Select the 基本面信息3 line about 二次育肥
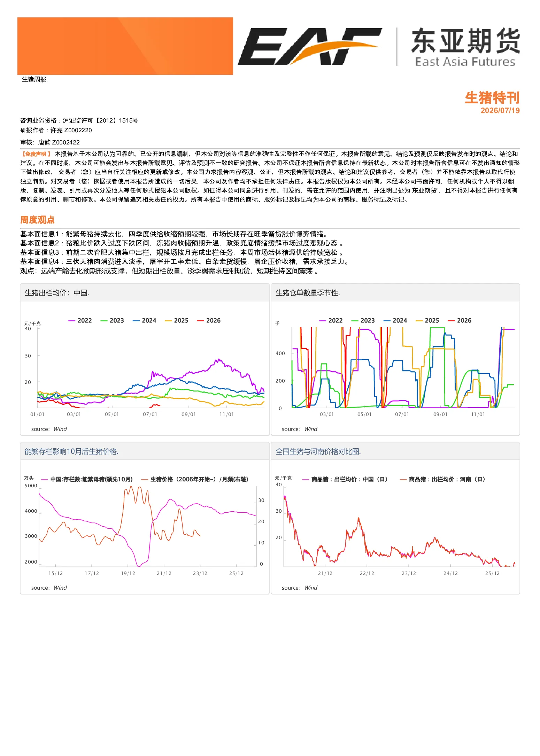540x756 pixels. (x=181, y=252)
